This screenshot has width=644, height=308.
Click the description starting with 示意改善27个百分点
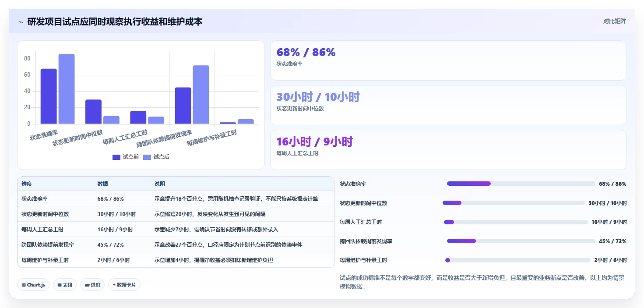pyautogui.click(x=228, y=245)
